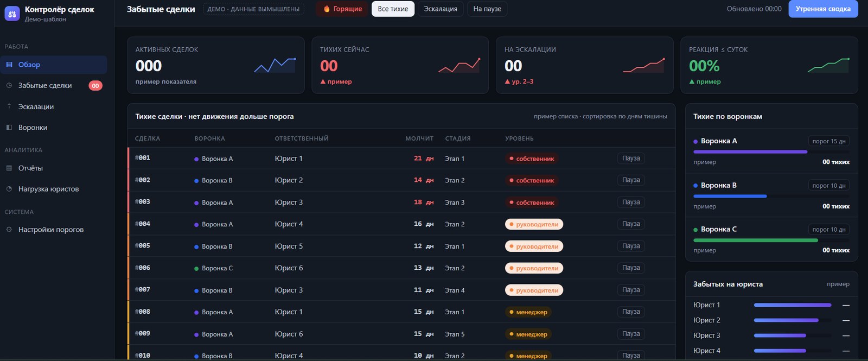Click the порог 10 дн tag of Воронка C

829,230
